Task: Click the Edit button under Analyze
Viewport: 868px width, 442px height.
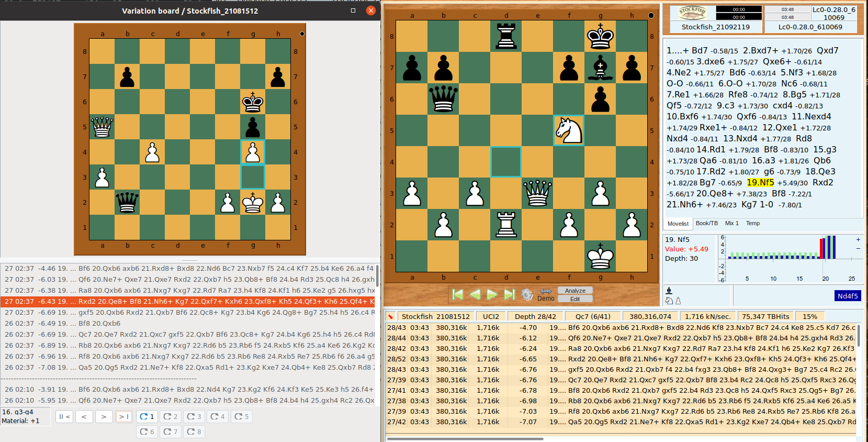Action: (575, 299)
